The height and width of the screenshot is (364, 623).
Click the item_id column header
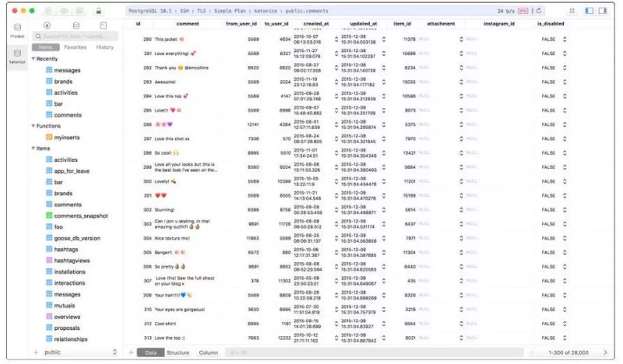pyautogui.click(x=402, y=24)
